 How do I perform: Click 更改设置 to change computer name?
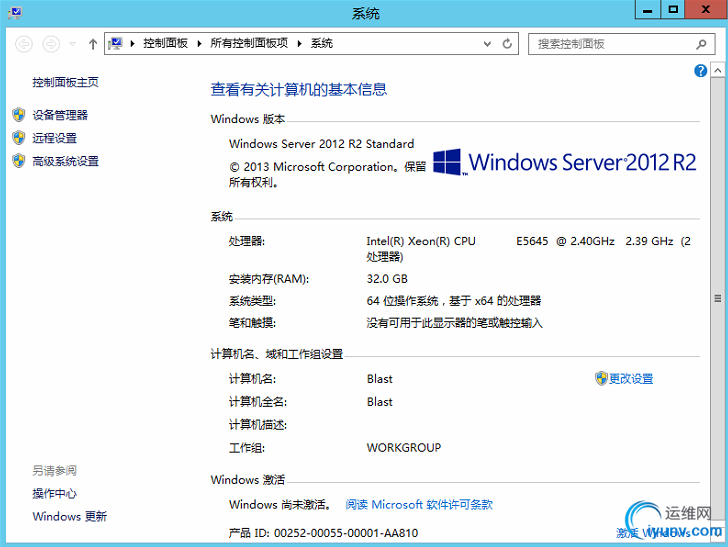pos(631,379)
